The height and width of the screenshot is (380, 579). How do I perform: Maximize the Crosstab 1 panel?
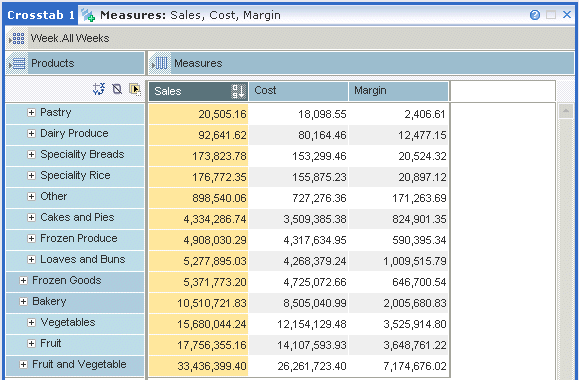click(x=551, y=15)
